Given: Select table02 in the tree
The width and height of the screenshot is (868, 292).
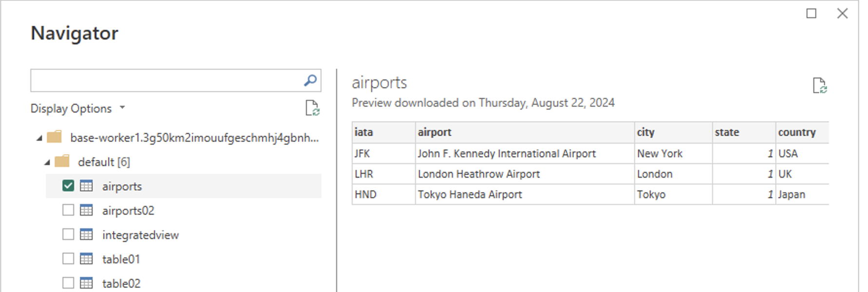Looking at the screenshot, I should pos(121,283).
